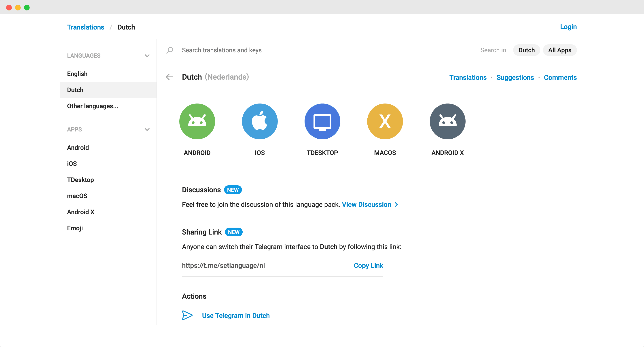This screenshot has height=347, width=644.
Task: Click the Login link
Action: (568, 27)
